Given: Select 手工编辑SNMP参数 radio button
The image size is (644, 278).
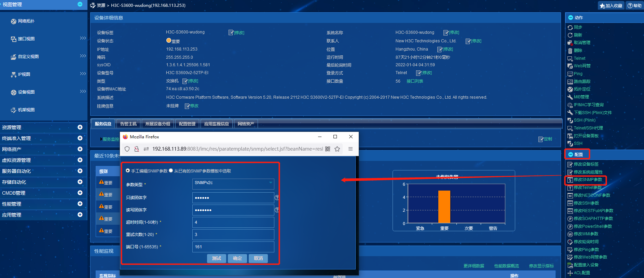Looking at the screenshot, I should tap(128, 171).
